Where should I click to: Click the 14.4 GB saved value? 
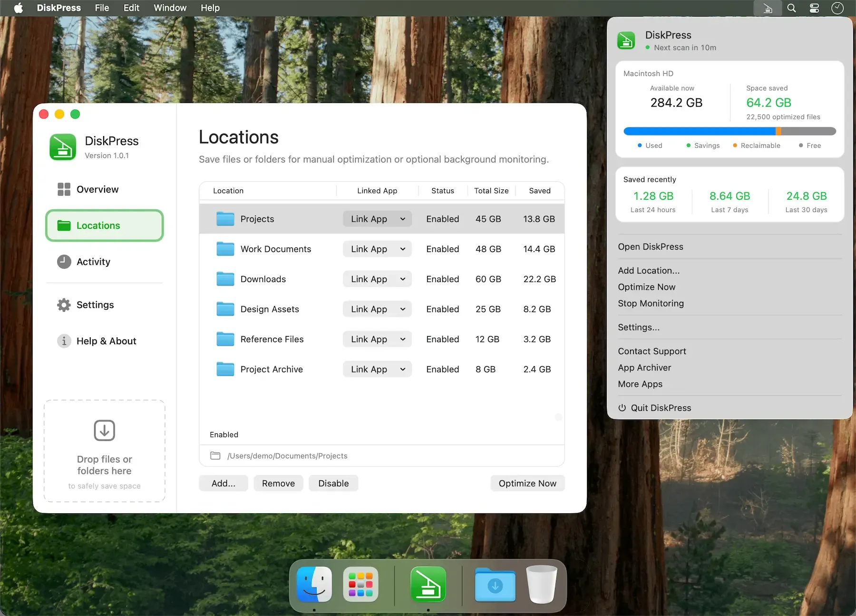pos(539,249)
